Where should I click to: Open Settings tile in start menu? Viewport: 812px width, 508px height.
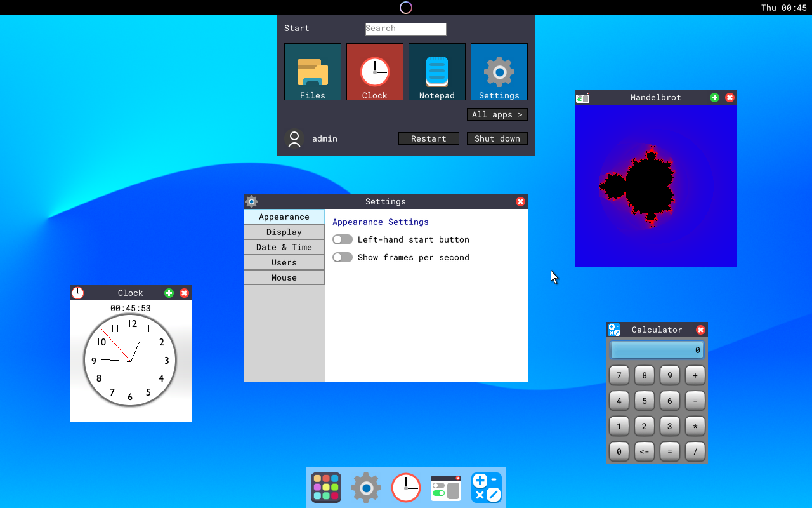(x=499, y=72)
